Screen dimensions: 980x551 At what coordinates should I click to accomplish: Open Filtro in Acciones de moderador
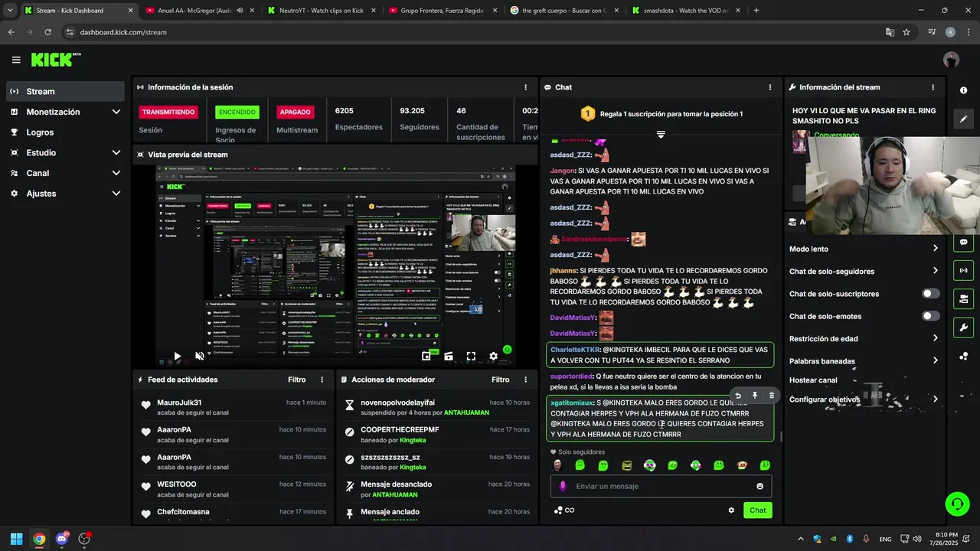coord(500,380)
